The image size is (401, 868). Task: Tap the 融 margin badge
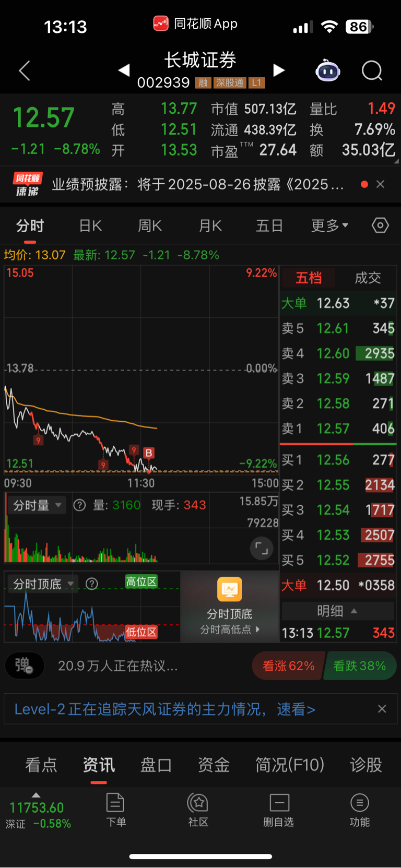click(x=203, y=83)
